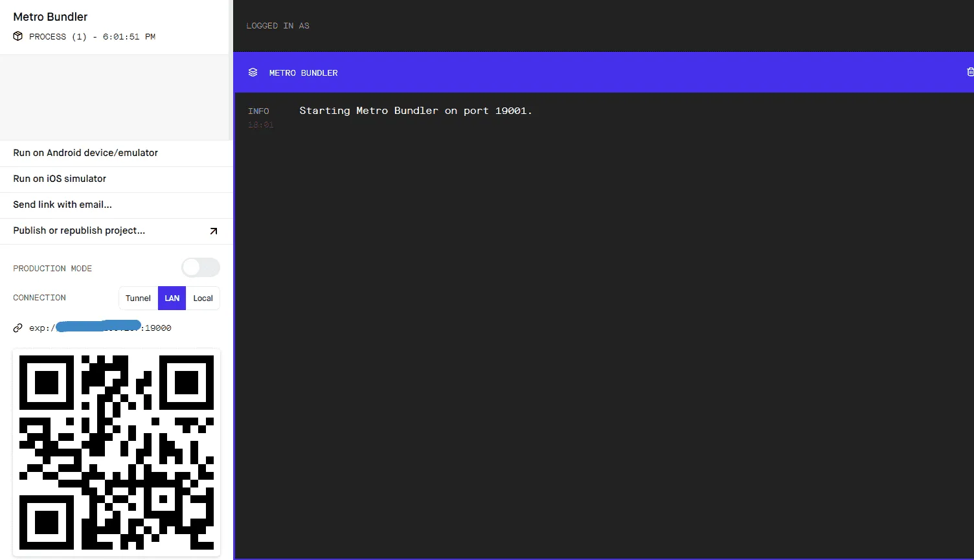This screenshot has width=974, height=560.
Task: Select the layers icon beside METRO BUNDLER
Action: [253, 72]
